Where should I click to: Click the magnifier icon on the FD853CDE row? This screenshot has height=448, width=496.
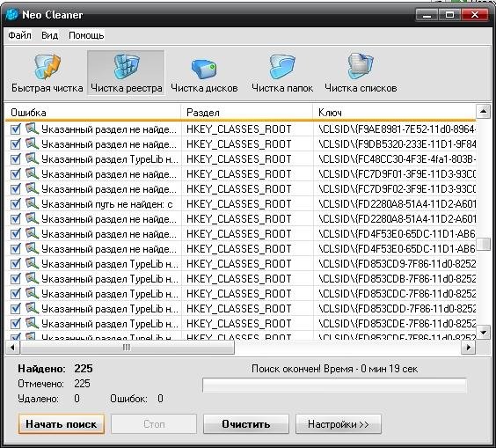coord(32,323)
